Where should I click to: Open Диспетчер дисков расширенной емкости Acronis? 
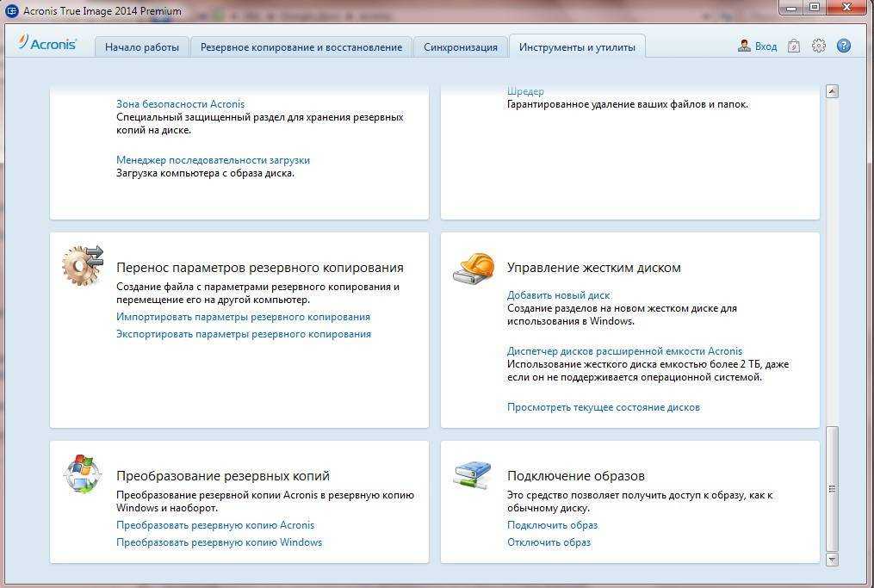[x=625, y=351]
